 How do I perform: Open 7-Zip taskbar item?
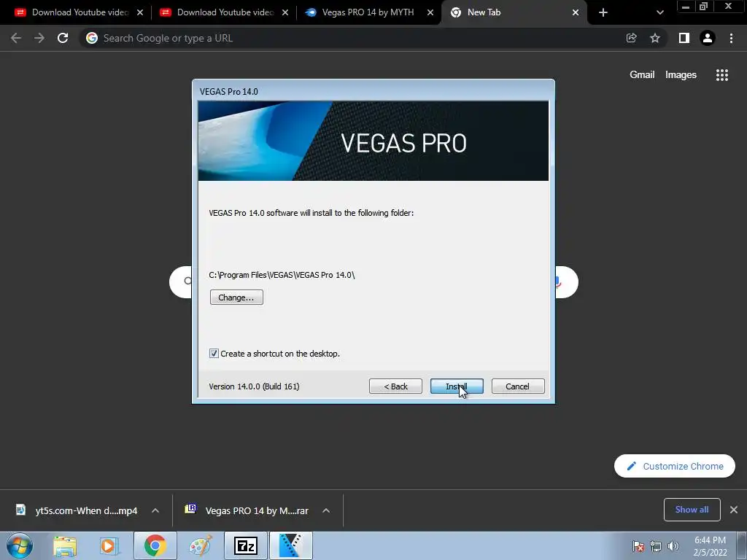(246, 545)
